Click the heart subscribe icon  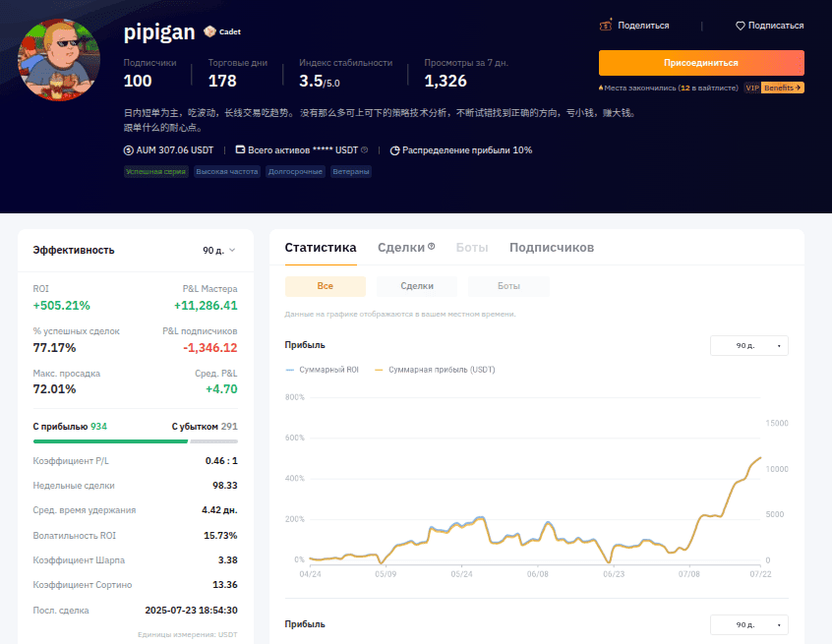coord(741,26)
